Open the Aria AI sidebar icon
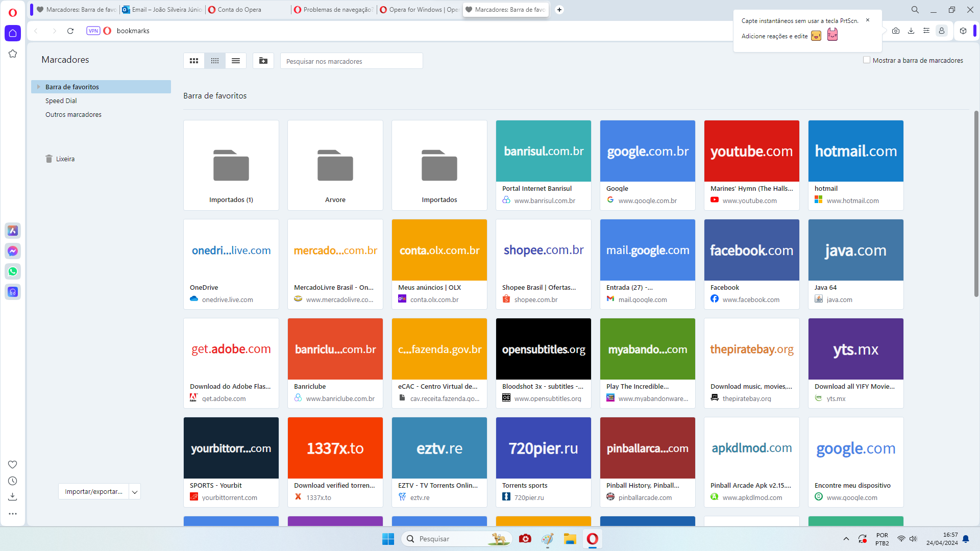 click(13, 231)
